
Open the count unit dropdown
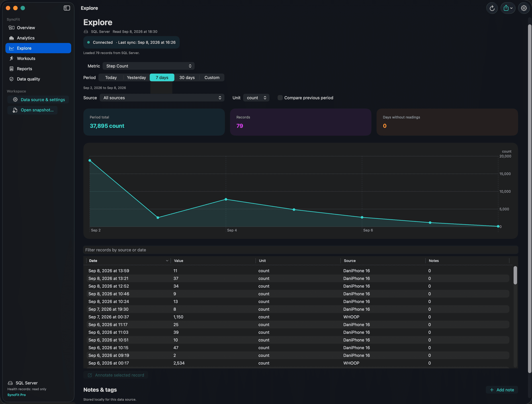pyautogui.click(x=256, y=98)
